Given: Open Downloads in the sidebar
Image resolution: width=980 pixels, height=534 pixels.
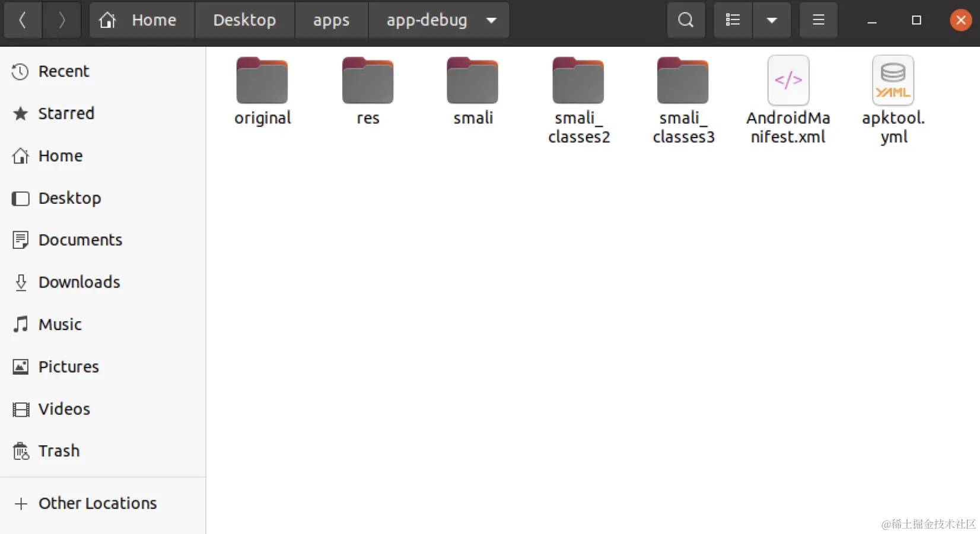Looking at the screenshot, I should tap(103, 282).
